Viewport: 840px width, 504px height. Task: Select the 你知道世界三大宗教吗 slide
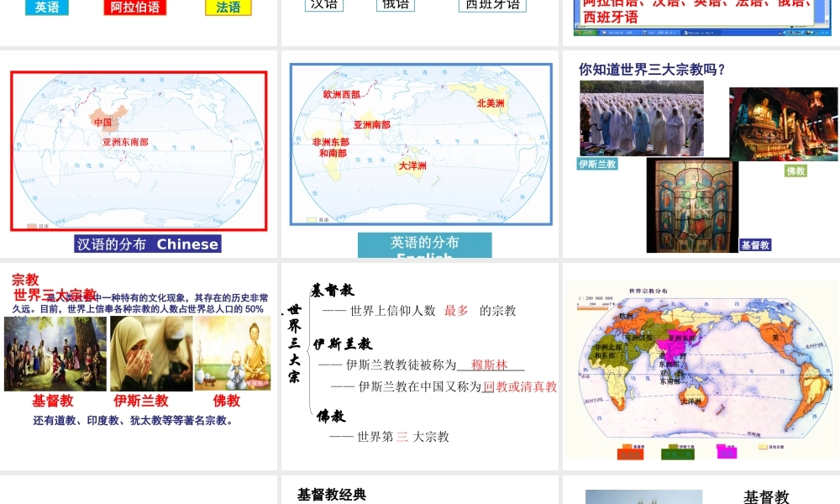point(701,154)
